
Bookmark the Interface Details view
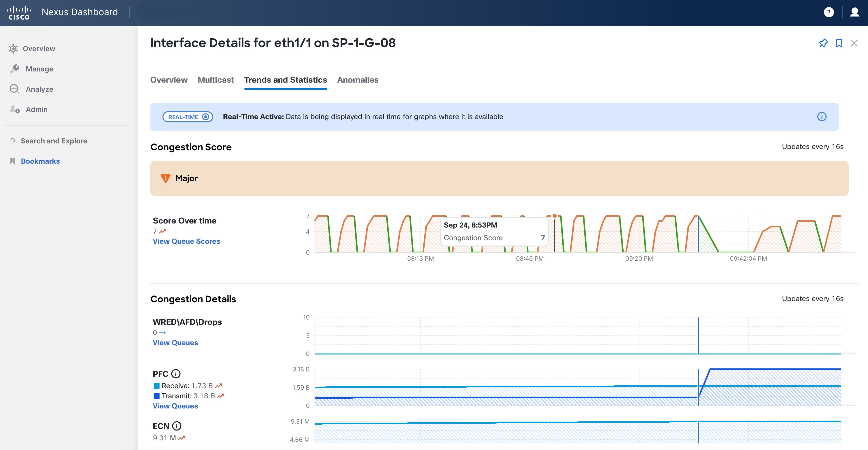click(x=839, y=43)
